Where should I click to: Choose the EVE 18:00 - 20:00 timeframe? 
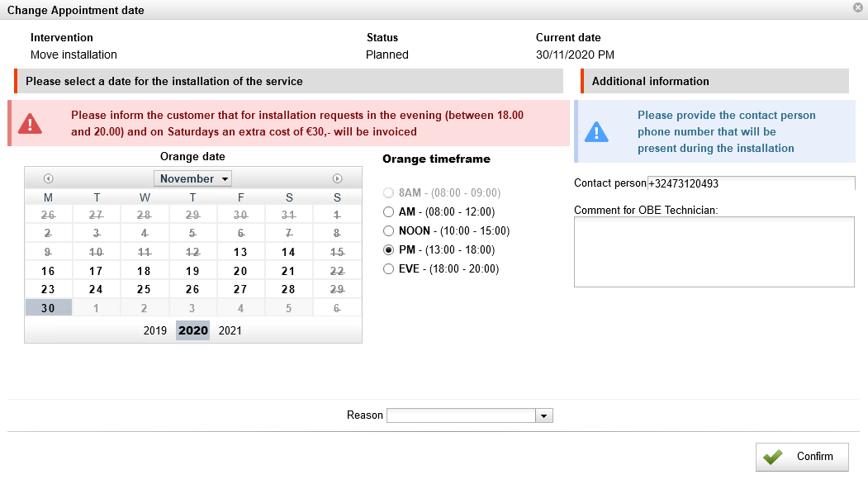tap(389, 268)
